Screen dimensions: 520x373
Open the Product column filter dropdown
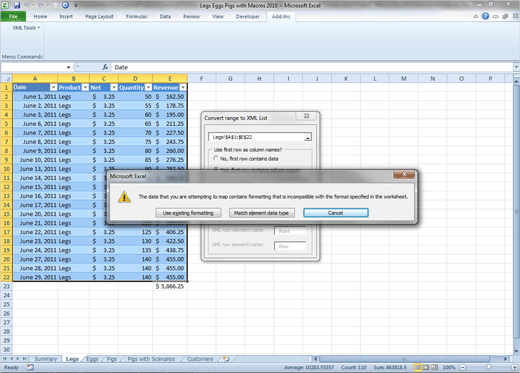(x=85, y=87)
